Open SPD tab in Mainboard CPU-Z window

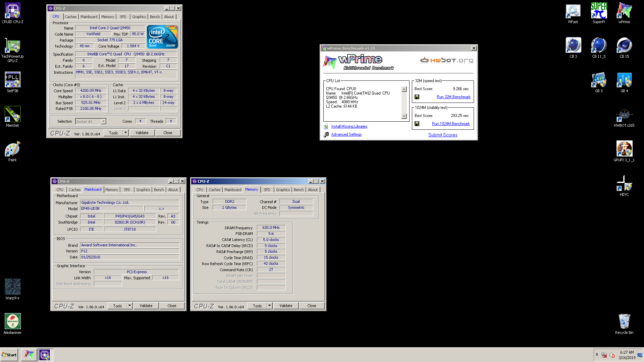point(127,190)
